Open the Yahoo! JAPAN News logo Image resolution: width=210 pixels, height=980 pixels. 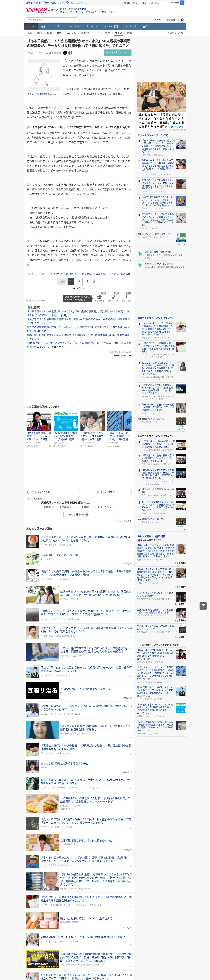(42, 10)
